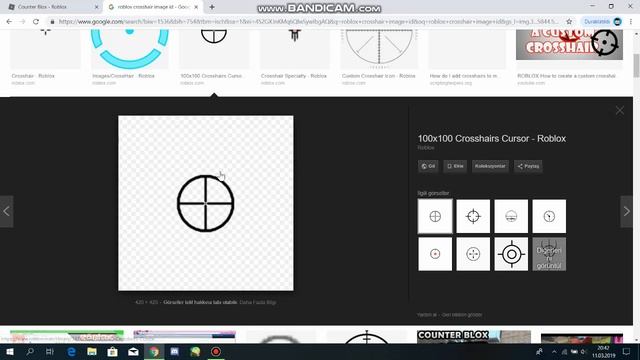Open ROBLOX How to create custom crosshair video
This screenshot has width=640, height=360.
[569, 57]
